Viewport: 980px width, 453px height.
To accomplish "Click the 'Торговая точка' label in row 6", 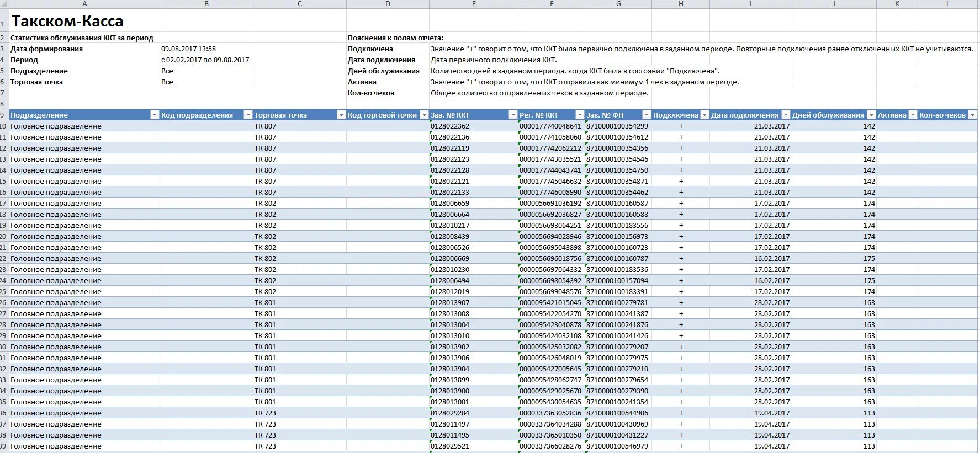I will [84, 82].
